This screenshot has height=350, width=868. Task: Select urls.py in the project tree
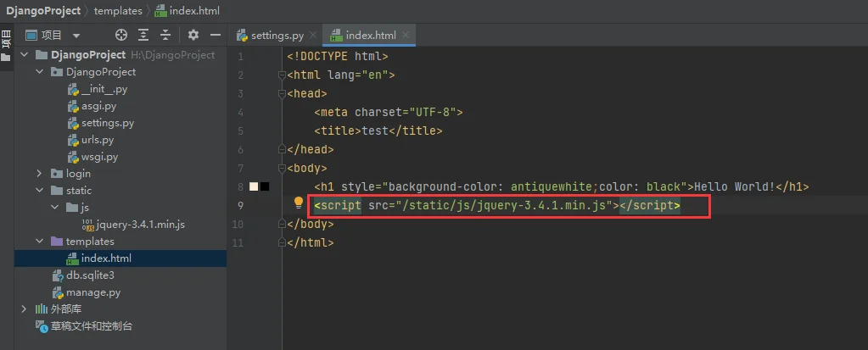[x=98, y=140]
